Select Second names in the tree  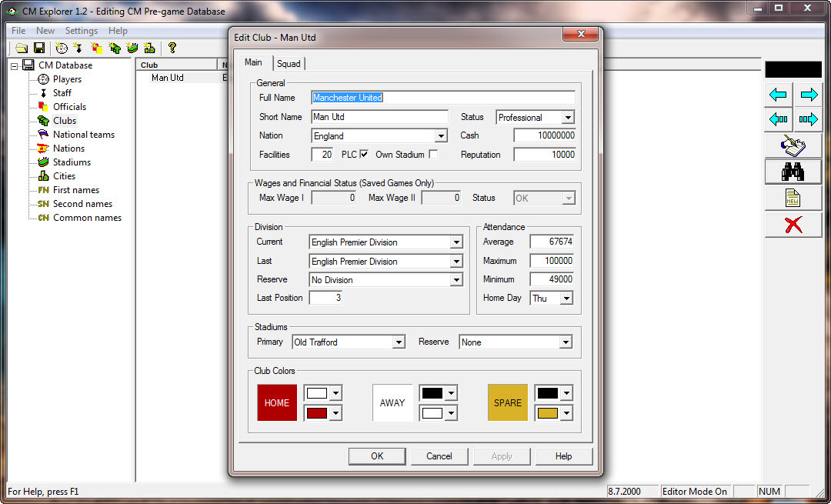click(82, 203)
